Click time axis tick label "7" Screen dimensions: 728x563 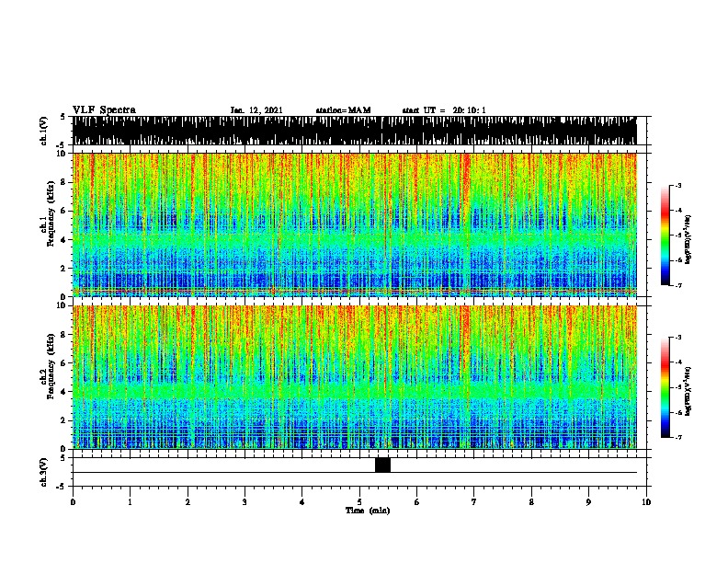pos(474,502)
